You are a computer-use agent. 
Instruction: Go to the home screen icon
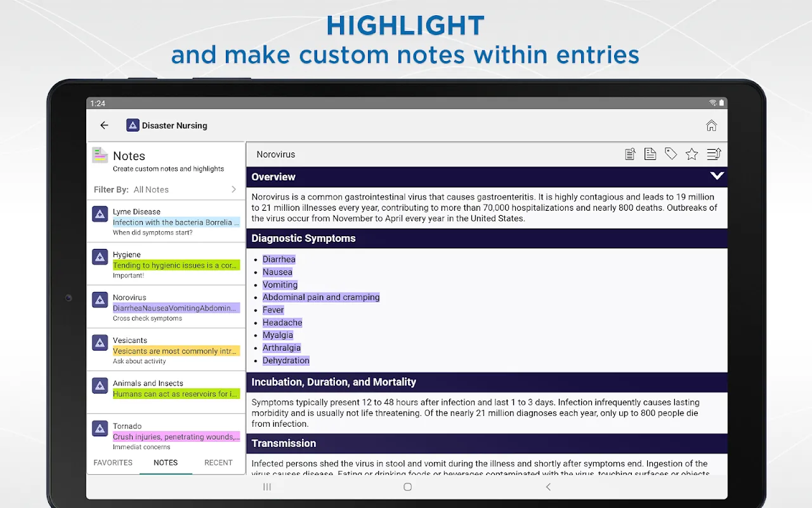(711, 126)
